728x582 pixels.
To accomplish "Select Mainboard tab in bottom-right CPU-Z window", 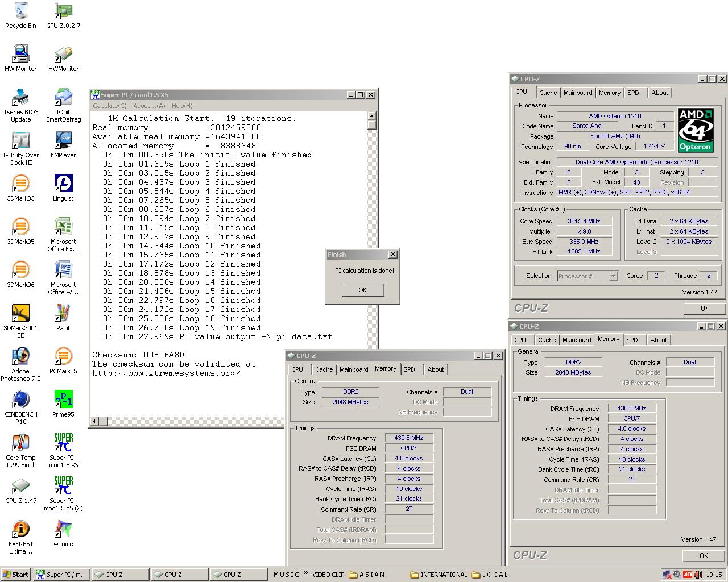I will pos(577,340).
